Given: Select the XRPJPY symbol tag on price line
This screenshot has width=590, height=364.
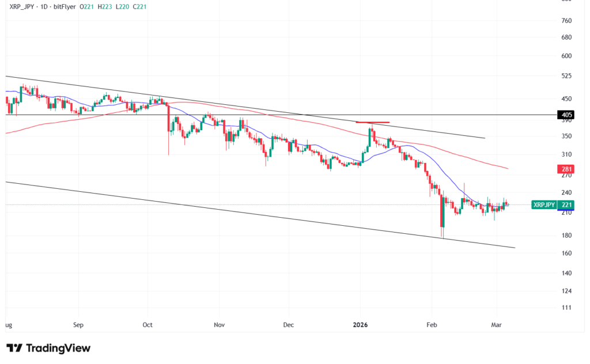Looking at the screenshot, I should pyautogui.click(x=544, y=204).
